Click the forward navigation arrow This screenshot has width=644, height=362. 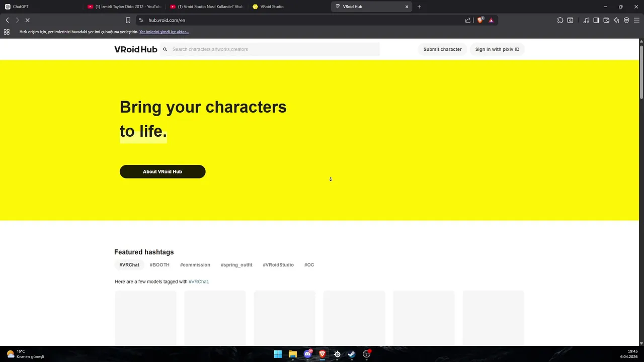(17, 20)
